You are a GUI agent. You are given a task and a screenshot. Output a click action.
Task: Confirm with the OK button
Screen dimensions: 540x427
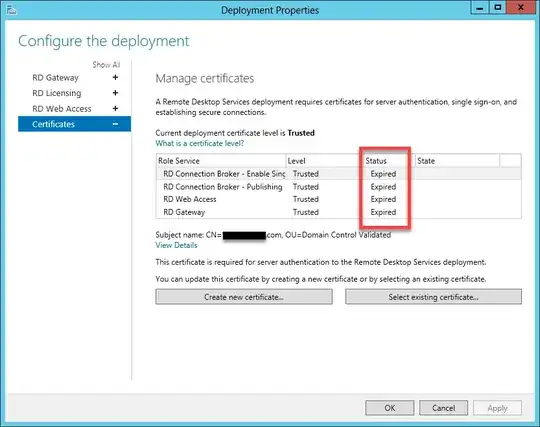pos(390,408)
